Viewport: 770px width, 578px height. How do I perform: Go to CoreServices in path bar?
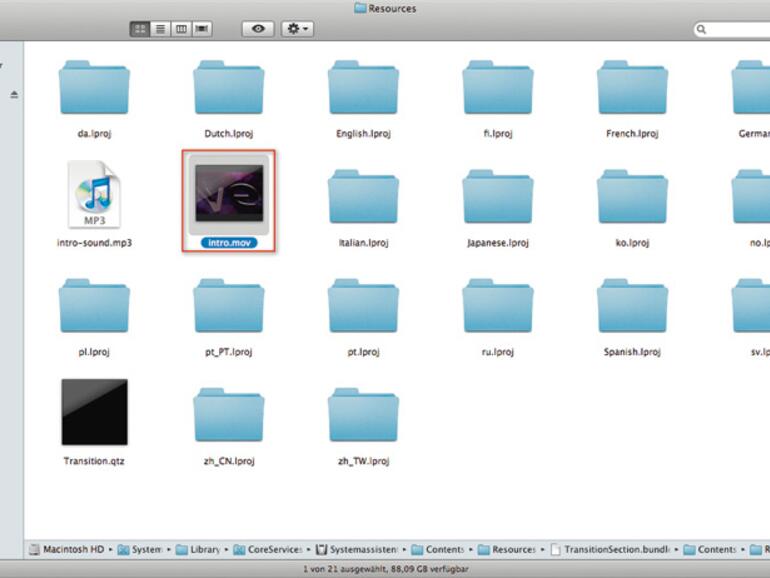tap(268, 549)
